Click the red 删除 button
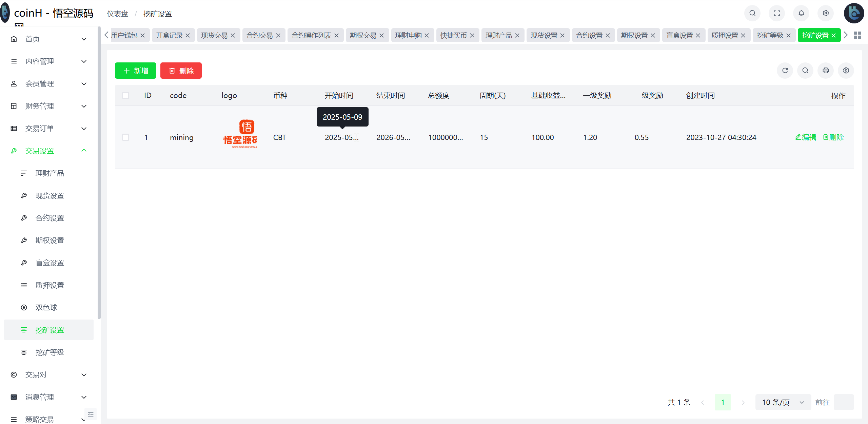868x424 pixels. click(x=181, y=71)
